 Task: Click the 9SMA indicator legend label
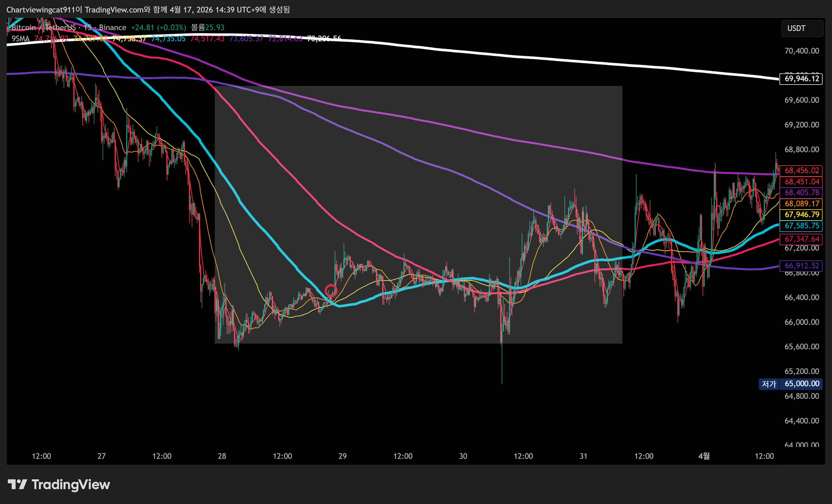(x=21, y=39)
